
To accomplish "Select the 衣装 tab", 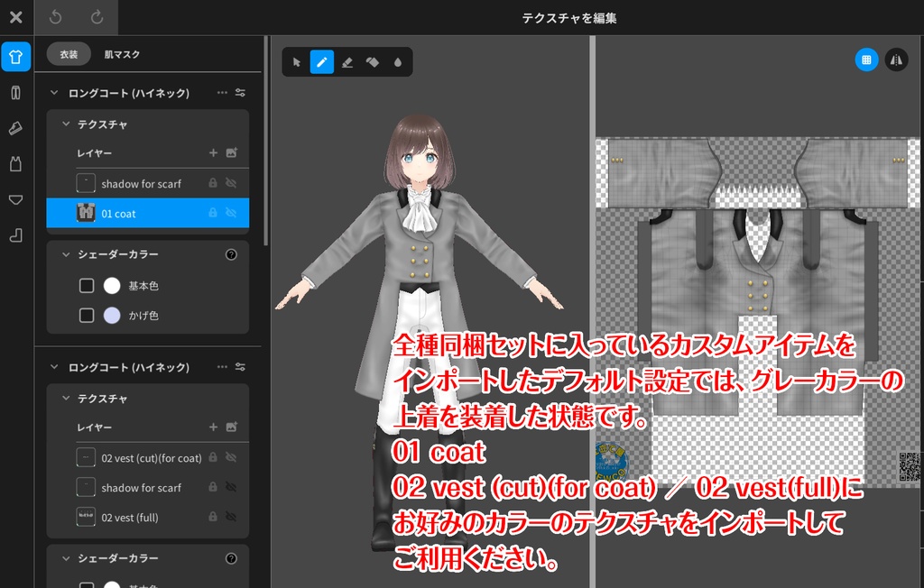I will point(69,54).
